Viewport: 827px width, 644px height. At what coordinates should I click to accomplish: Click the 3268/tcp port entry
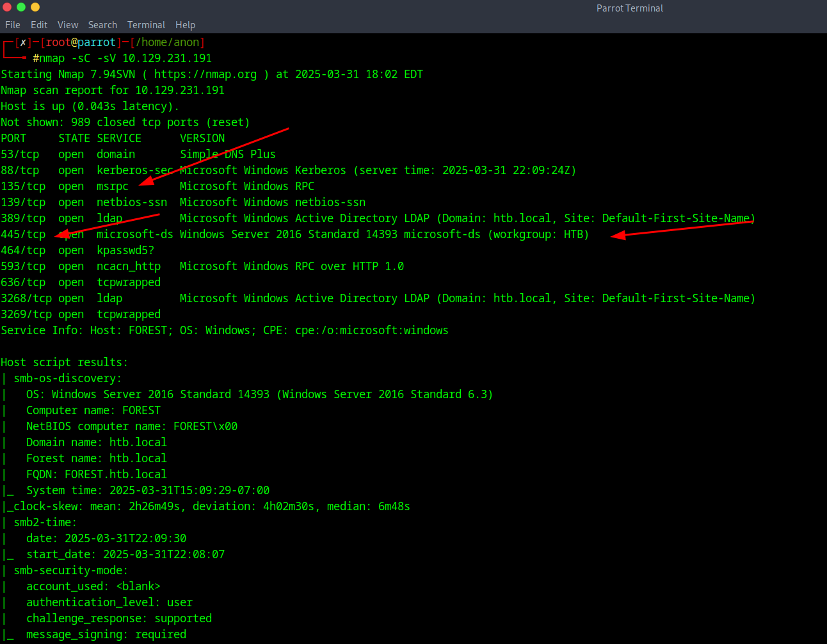26,298
